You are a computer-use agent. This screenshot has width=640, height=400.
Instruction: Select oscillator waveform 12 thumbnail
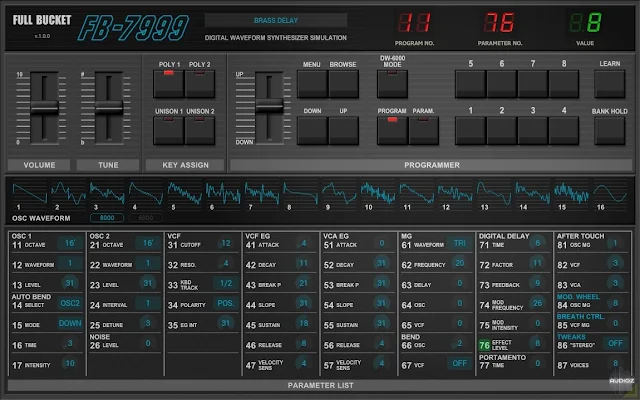[455, 193]
